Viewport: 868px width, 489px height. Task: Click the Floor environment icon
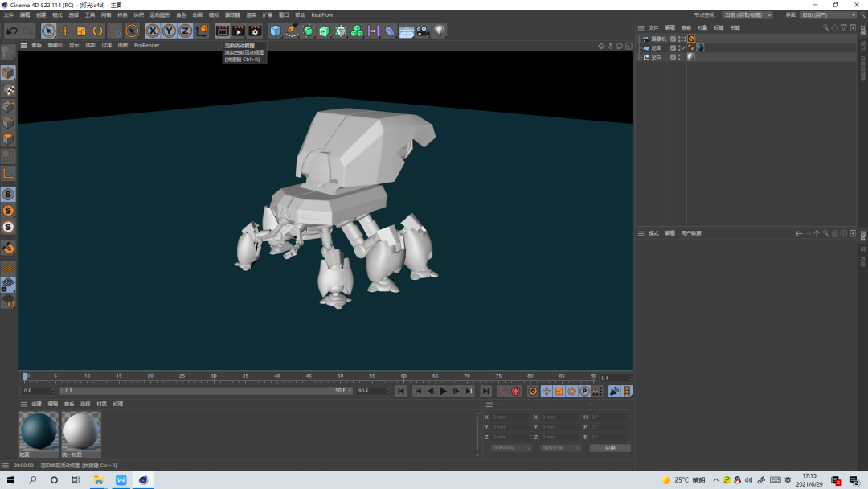407,31
